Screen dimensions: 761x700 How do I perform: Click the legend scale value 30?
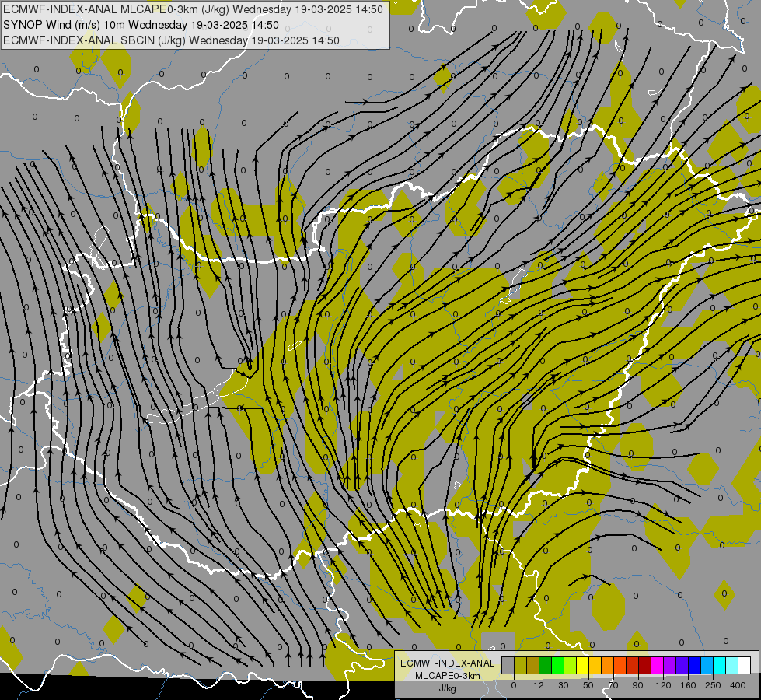[564, 685]
